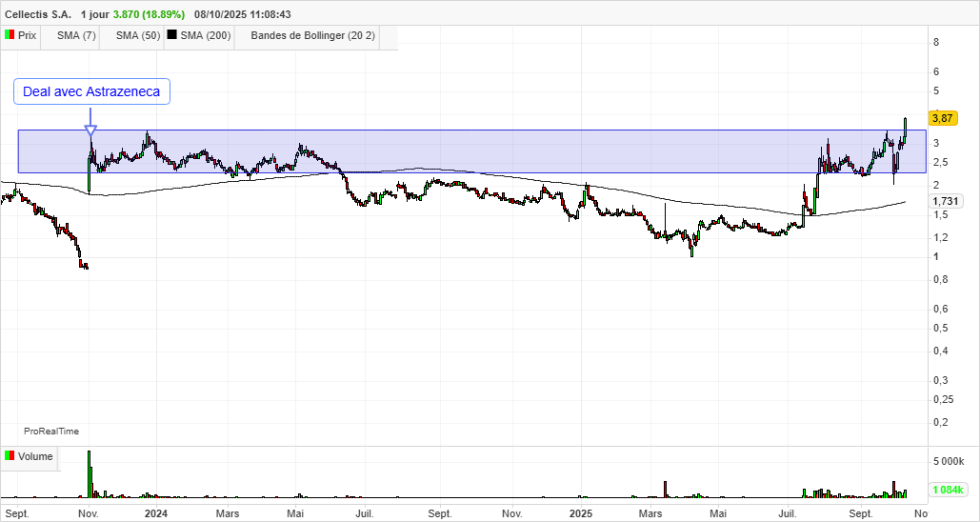Screen dimensions: 980x522
Task: Toggle Bandes de Bollinger (20 2) indicator
Action: tap(313, 35)
